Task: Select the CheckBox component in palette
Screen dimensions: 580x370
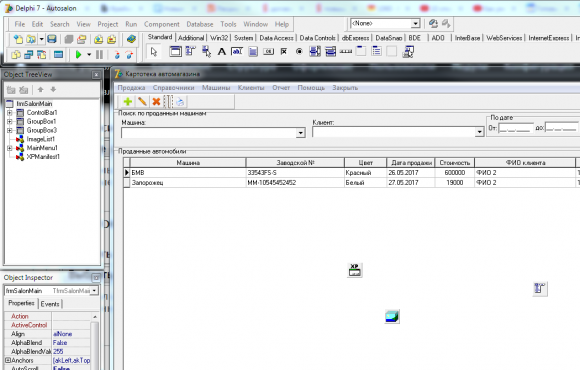Action: tap(284, 52)
